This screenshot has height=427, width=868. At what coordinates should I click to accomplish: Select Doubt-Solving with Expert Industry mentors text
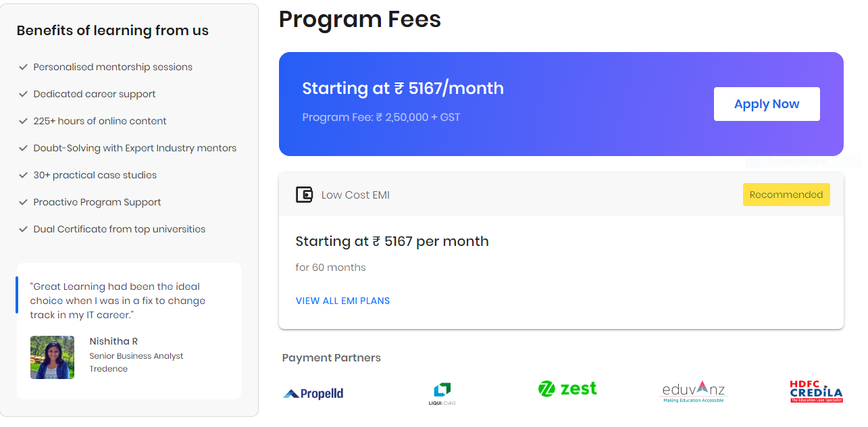click(x=135, y=148)
